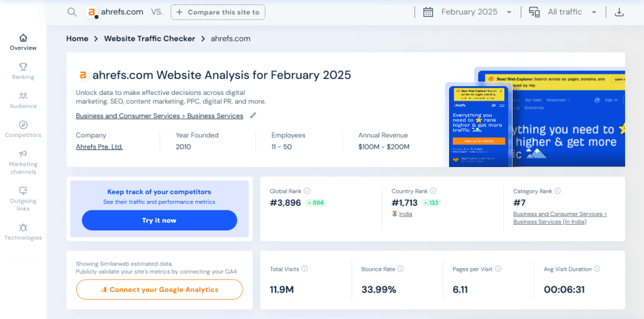Image resolution: width=644 pixels, height=319 pixels.
Task: Click info icon beside Avg Visit Duration
Action: (597, 269)
